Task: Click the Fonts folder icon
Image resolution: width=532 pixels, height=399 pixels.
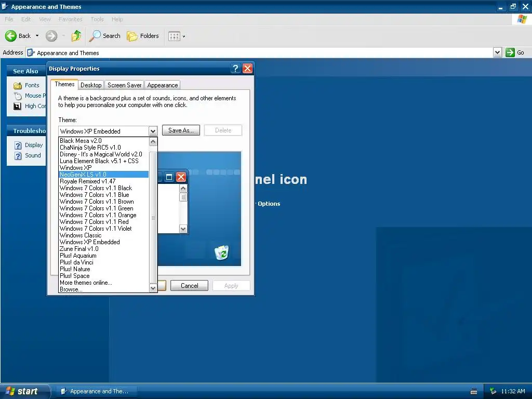Action: (17, 86)
